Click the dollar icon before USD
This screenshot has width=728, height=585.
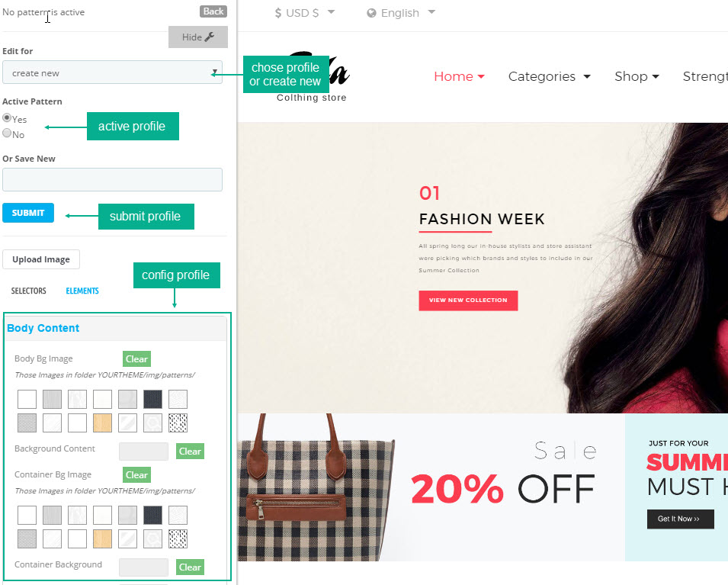pyautogui.click(x=278, y=13)
